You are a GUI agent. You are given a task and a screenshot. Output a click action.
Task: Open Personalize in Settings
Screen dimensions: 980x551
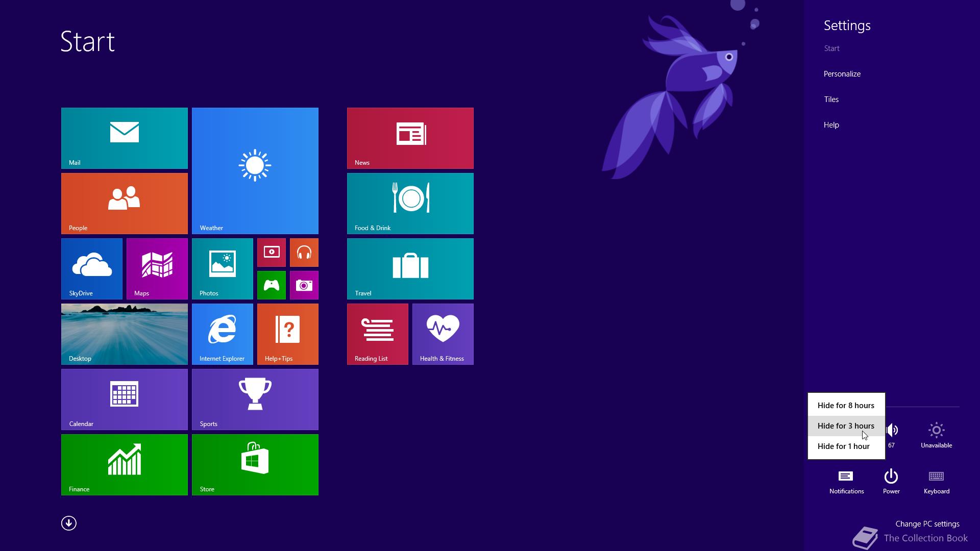click(842, 74)
